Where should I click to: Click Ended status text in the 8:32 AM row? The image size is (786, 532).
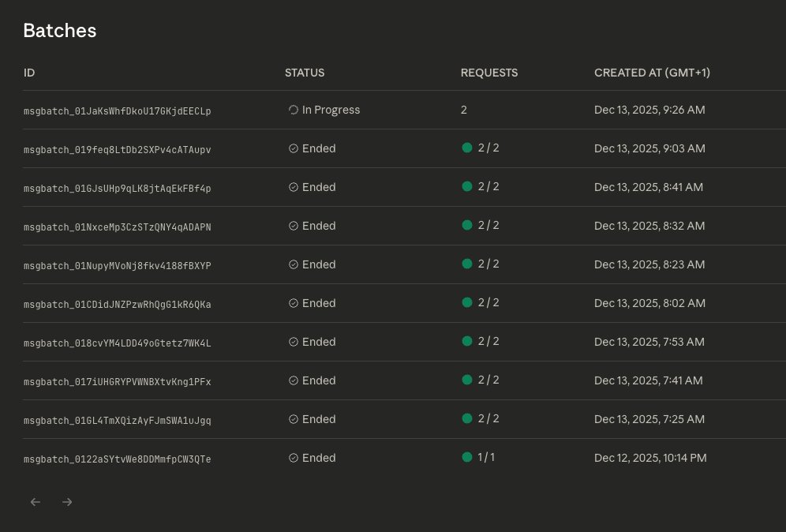coord(319,226)
